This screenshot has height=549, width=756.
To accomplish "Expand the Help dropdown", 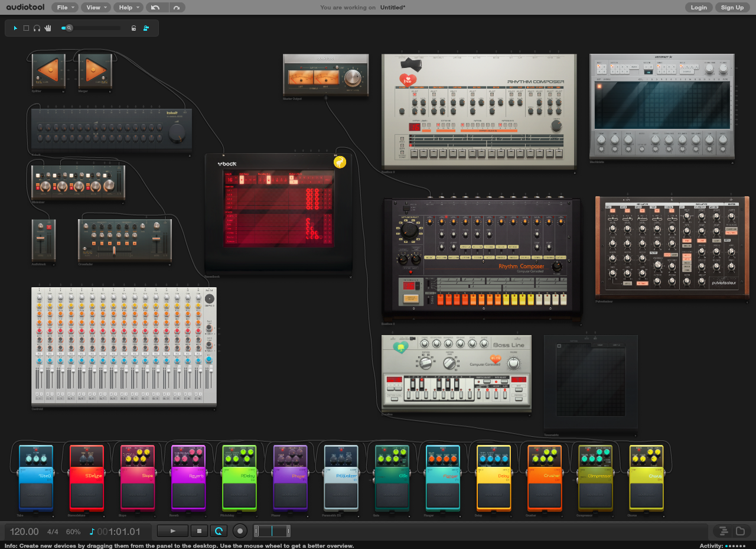I will click(128, 8).
